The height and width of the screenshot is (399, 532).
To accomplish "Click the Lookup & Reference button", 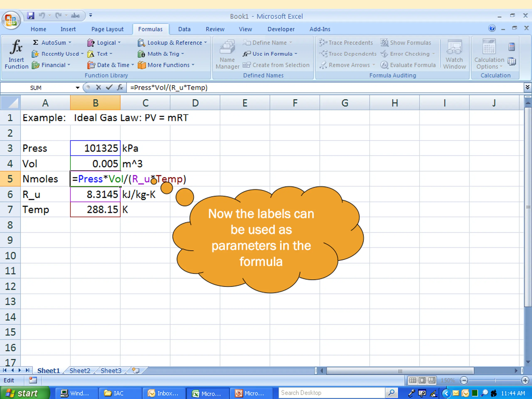I will pyautogui.click(x=172, y=43).
